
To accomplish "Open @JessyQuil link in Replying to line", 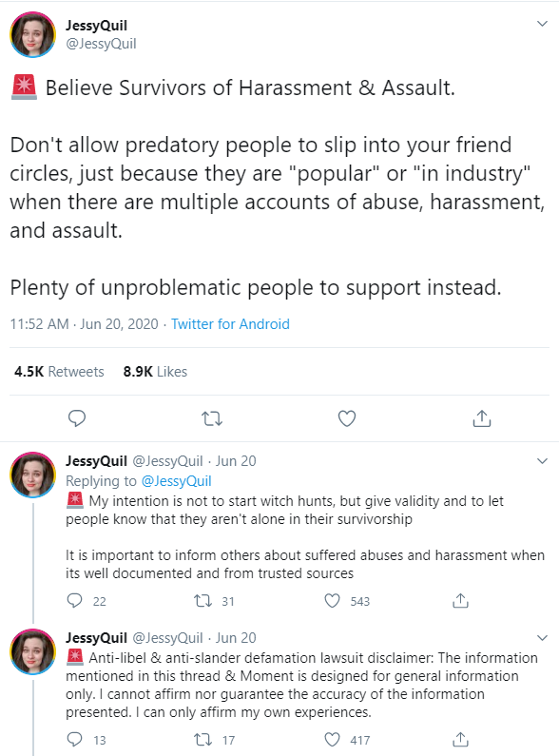I will point(177,481).
